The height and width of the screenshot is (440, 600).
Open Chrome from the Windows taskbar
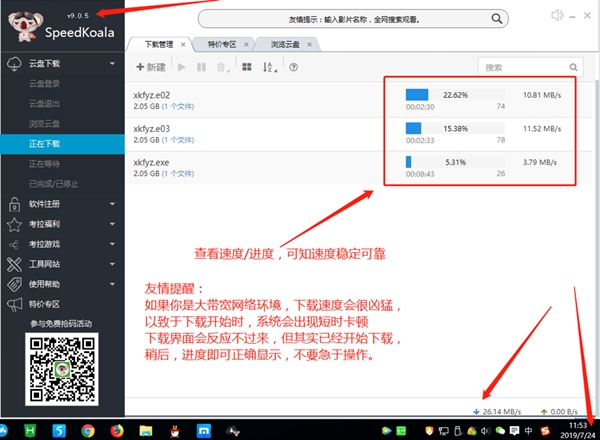tap(88, 430)
